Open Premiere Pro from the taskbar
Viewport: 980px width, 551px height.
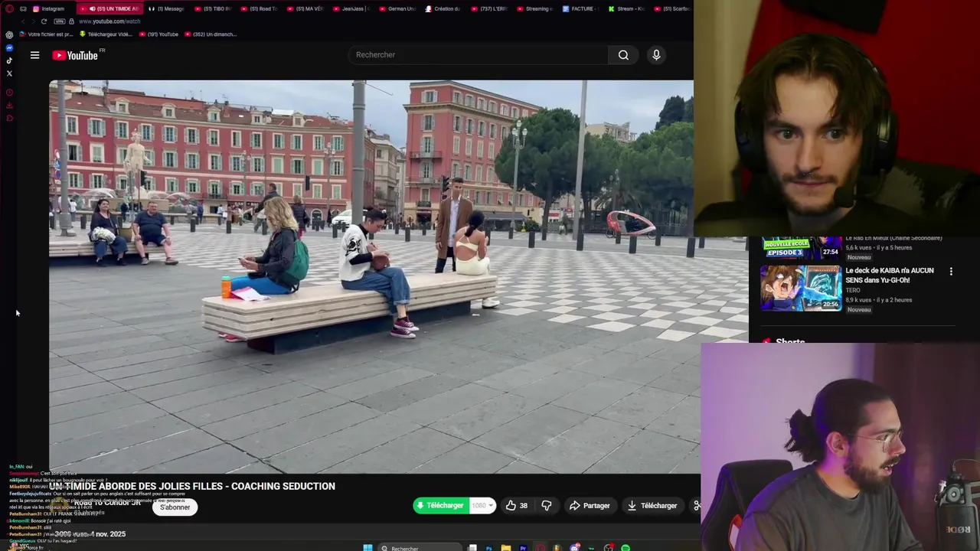pos(523,548)
